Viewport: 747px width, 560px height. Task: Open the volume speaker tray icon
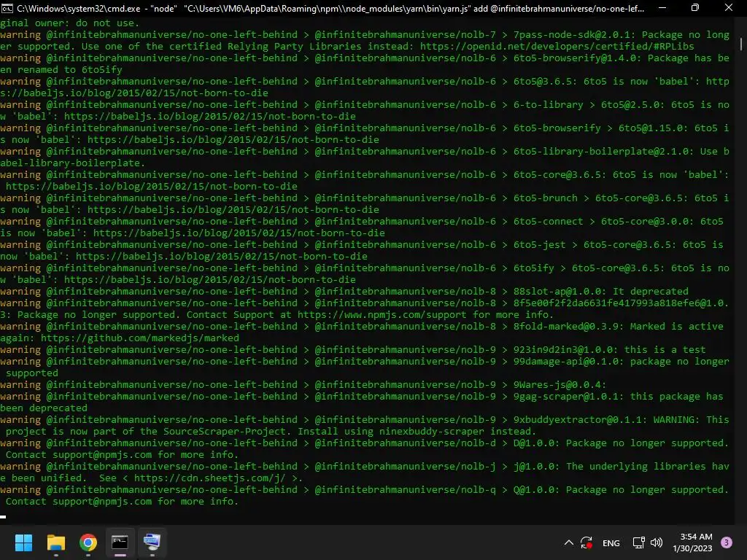click(x=657, y=542)
